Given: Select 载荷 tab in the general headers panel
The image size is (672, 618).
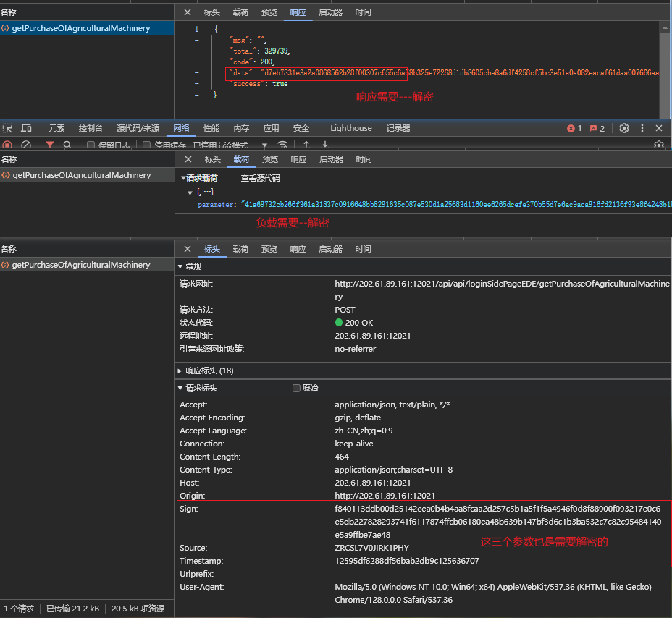Looking at the screenshot, I should pyautogui.click(x=240, y=249).
